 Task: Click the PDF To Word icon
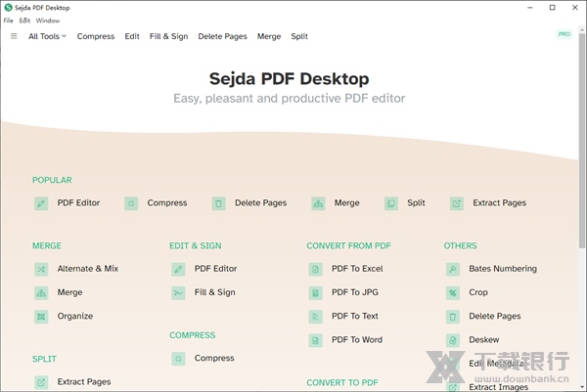click(316, 340)
